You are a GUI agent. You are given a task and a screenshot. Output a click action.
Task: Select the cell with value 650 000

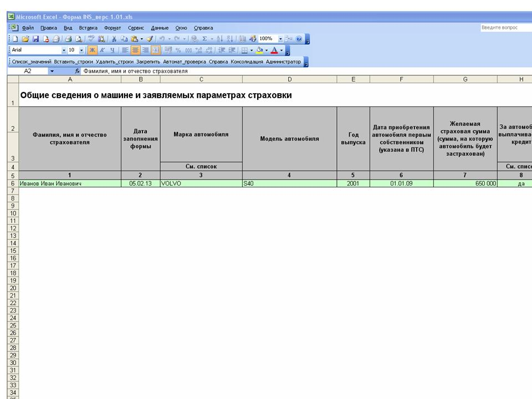(x=465, y=183)
